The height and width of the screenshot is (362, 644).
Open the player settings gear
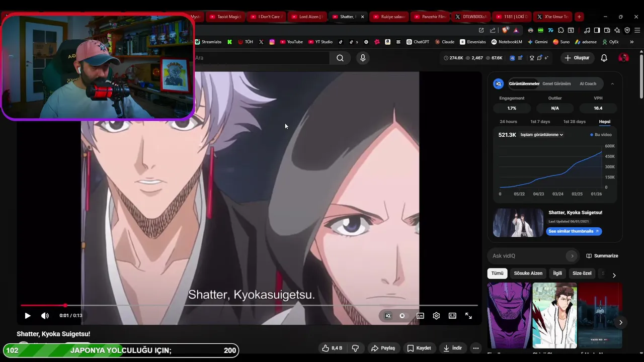click(x=436, y=316)
